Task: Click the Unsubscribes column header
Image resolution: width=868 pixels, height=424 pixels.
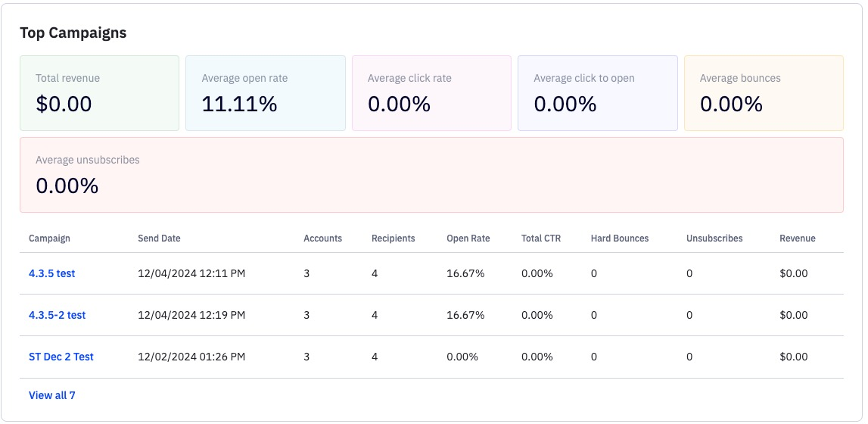Action: [x=714, y=238]
